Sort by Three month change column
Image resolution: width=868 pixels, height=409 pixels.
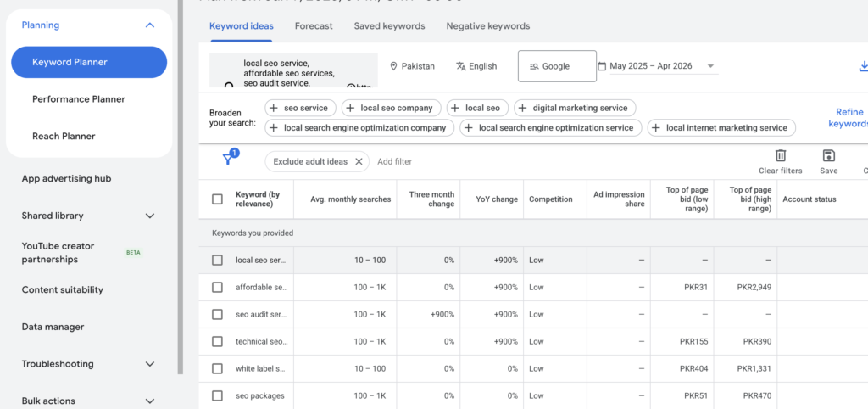tap(431, 199)
